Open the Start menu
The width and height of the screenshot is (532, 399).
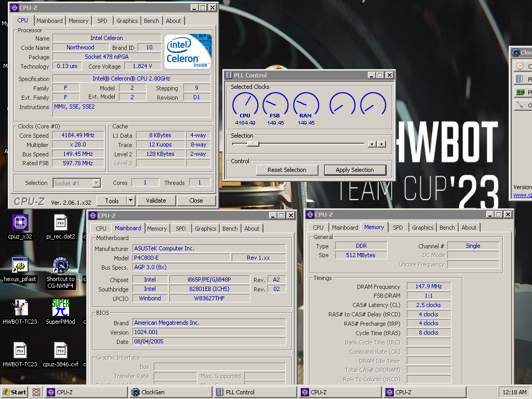click(15, 392)
